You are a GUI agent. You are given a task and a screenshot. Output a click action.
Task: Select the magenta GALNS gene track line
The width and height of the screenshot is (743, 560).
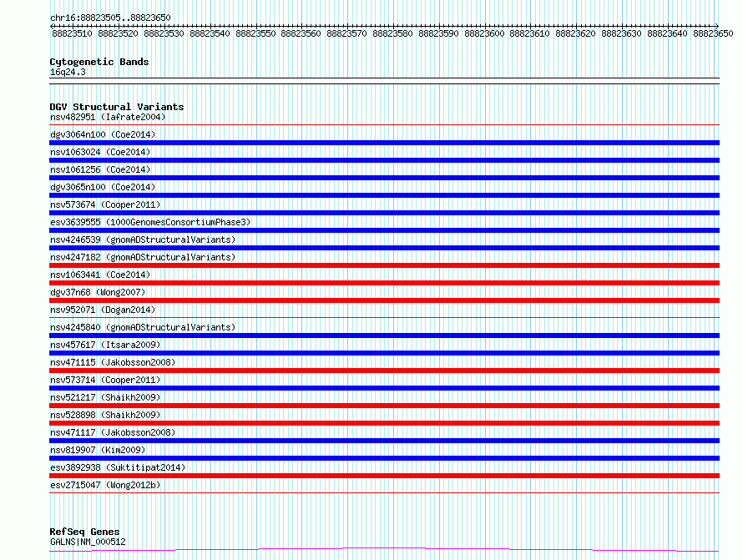coord(384,550)
